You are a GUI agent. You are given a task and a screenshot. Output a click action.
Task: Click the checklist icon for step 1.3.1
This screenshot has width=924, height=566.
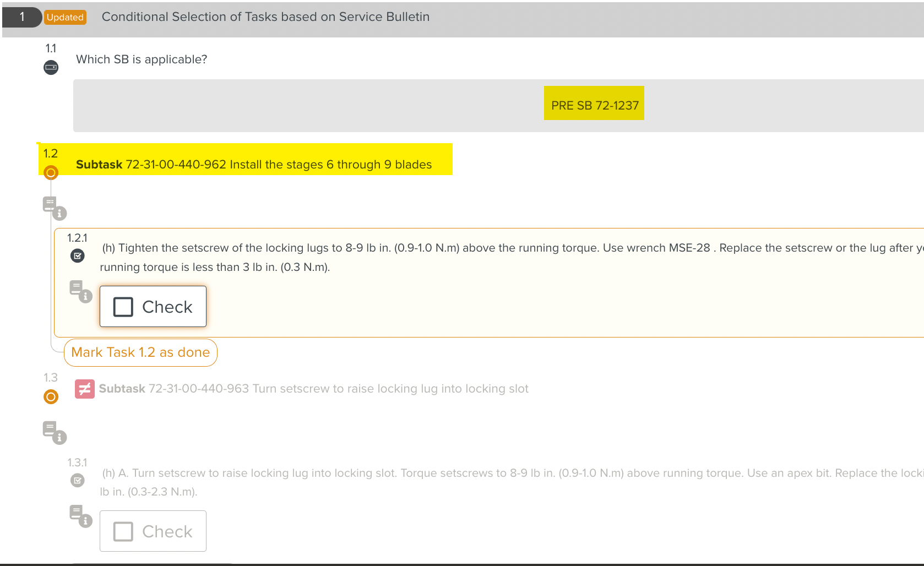pyautogui.click(x=78, y=481)
